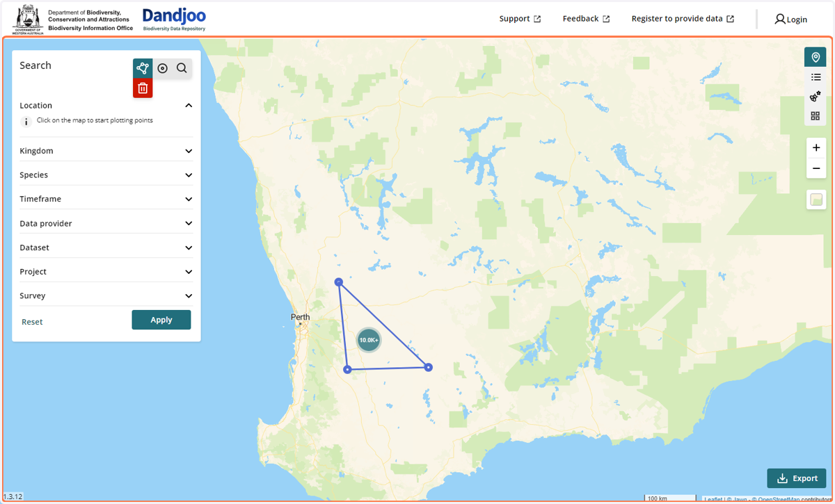Zoom in on the map

pyautogui.click(x=816, y=148)
